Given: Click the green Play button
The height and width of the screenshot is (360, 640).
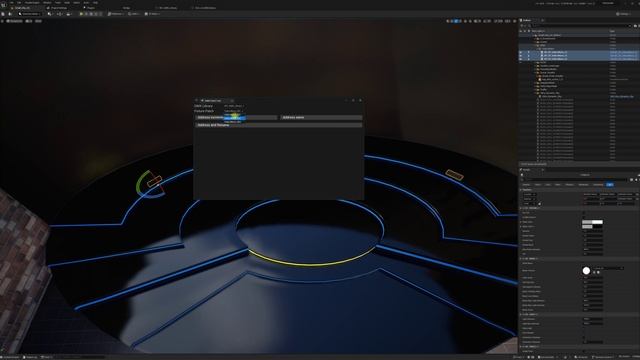Looking at the screenshot, I should coord(81,14).
